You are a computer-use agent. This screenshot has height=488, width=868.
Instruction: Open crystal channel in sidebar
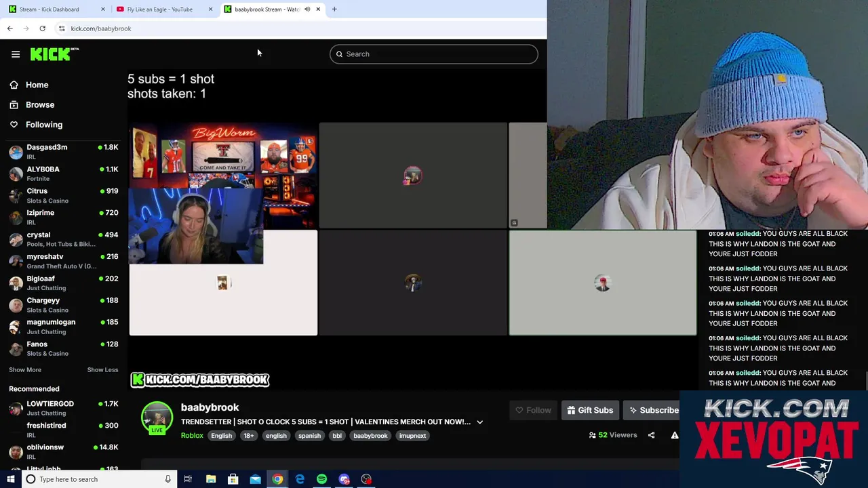pos(63,239)
